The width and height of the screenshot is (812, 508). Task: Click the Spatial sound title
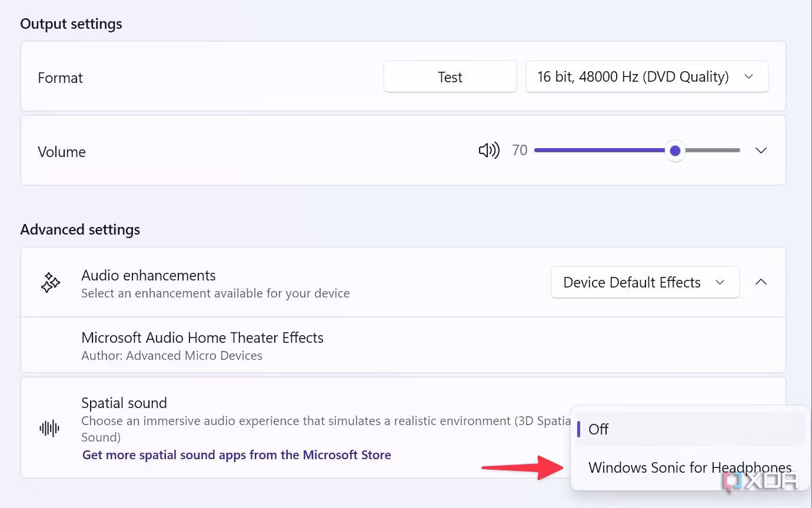coord(124,403)
